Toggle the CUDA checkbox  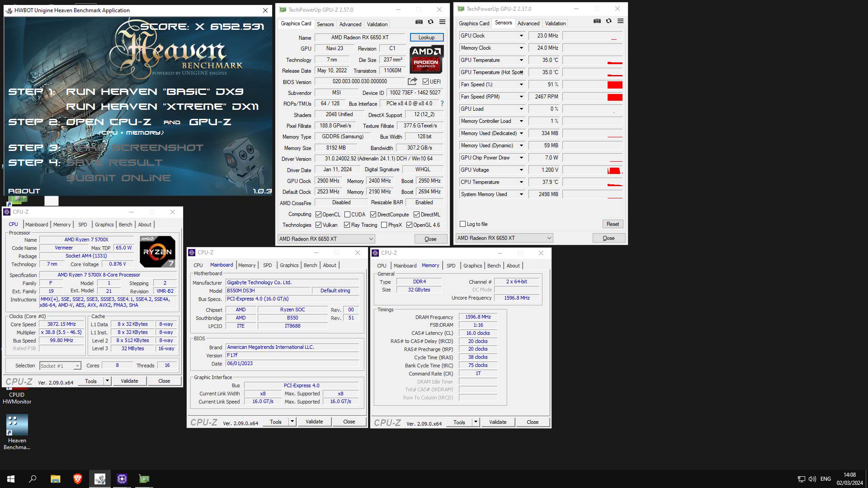coord(347,215)
